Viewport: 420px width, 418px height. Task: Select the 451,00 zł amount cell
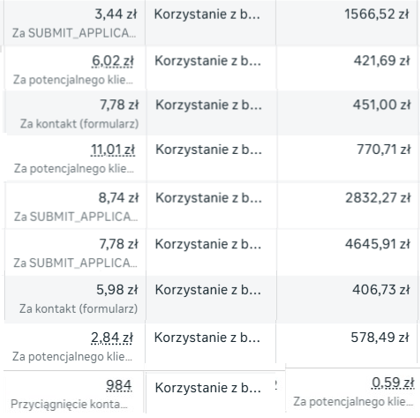tap(382, 105)
